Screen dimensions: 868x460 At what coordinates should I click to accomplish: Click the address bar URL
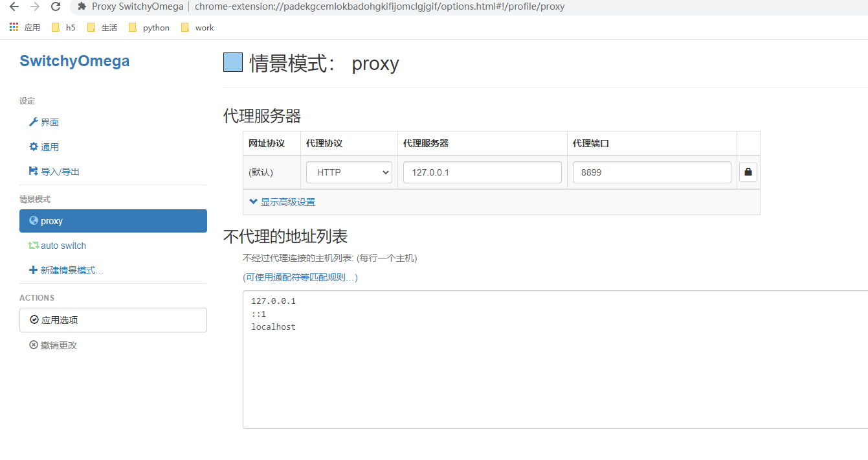379,6
